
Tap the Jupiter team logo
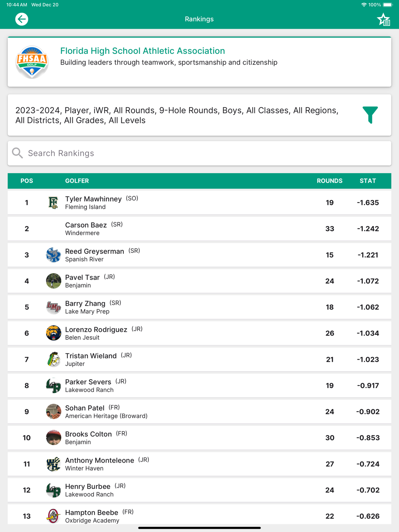point(53,359)
